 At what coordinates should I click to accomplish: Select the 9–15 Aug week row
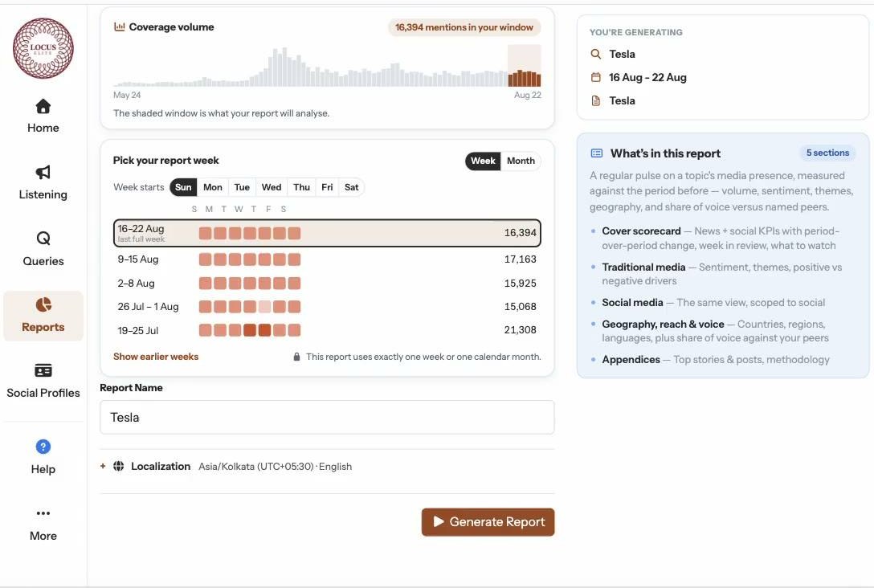pyautogui.click(x=327, y=259)
